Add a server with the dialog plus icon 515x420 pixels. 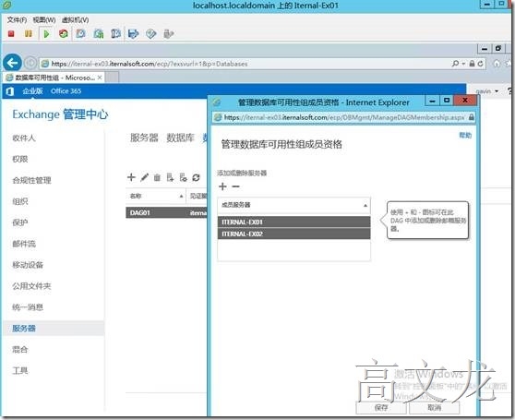pos(222,186)
